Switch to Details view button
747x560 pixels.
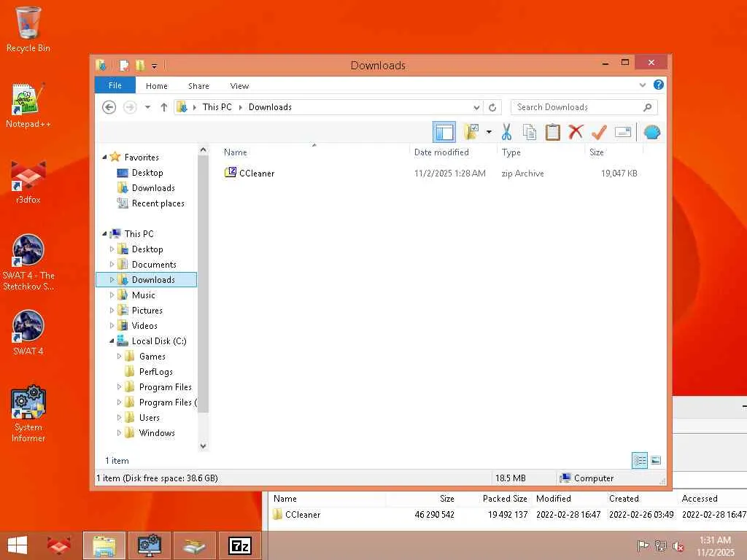[x=639, y=461]
